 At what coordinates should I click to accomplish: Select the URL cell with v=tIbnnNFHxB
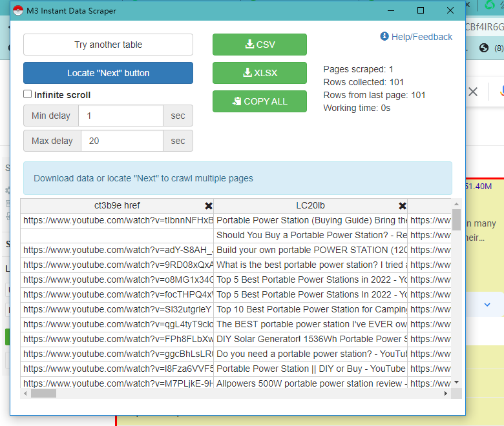[117, 220]
